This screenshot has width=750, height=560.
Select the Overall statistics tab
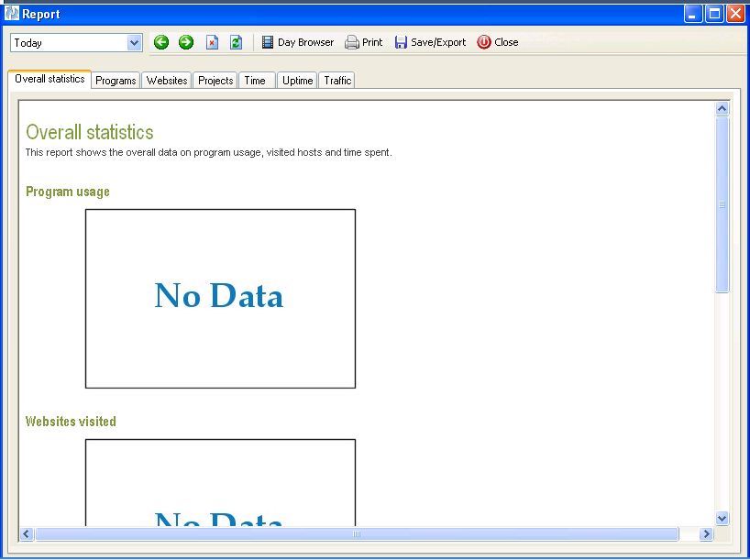pyautogui.click(x=50, y=79)
